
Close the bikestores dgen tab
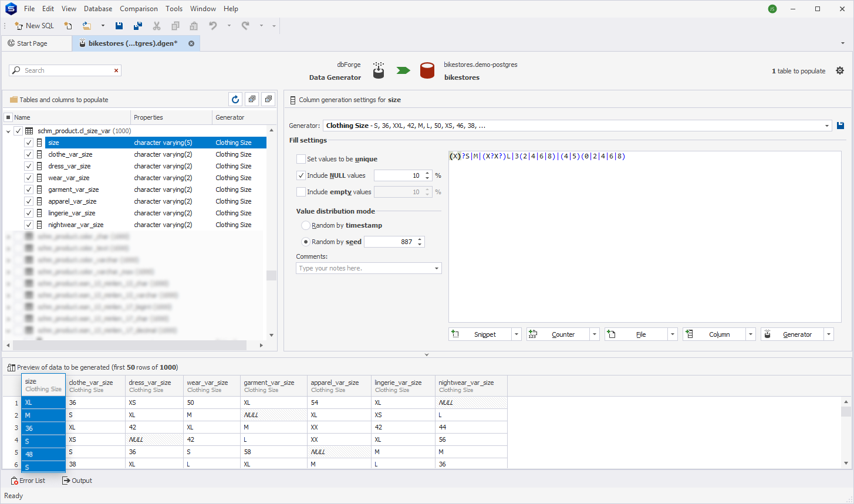click(x=191, y=43)
